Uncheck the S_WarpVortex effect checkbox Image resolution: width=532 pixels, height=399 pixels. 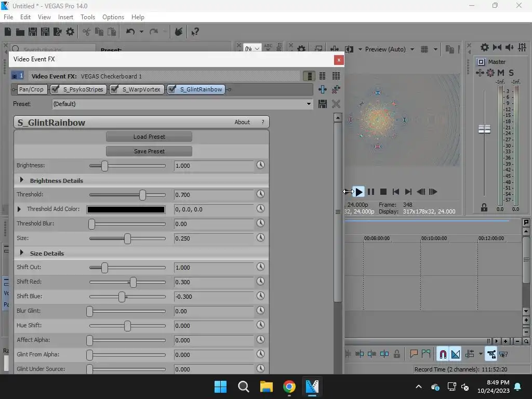[x=114, y=89]
